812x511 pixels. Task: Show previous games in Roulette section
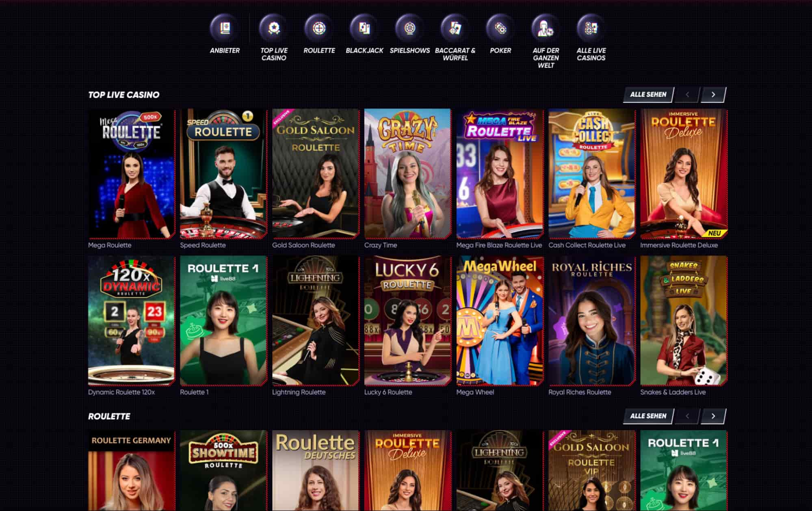click(687, 416)
